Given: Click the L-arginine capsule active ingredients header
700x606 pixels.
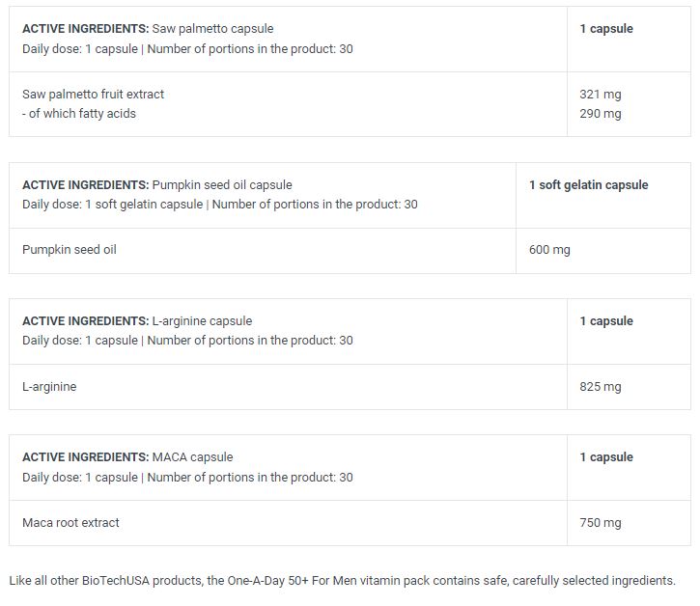Looking at the screenshot, I should [x=136, y=320].
